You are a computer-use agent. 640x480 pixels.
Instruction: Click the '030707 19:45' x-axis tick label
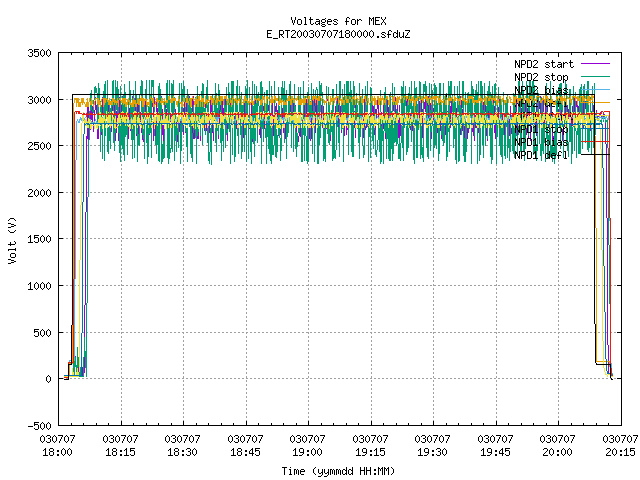click(x=495, y=446)
